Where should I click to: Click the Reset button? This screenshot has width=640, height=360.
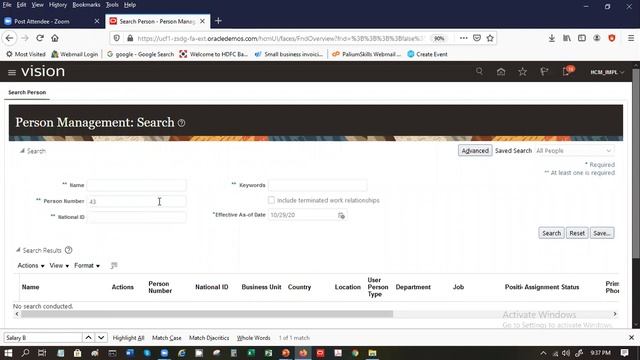[577, 233]
